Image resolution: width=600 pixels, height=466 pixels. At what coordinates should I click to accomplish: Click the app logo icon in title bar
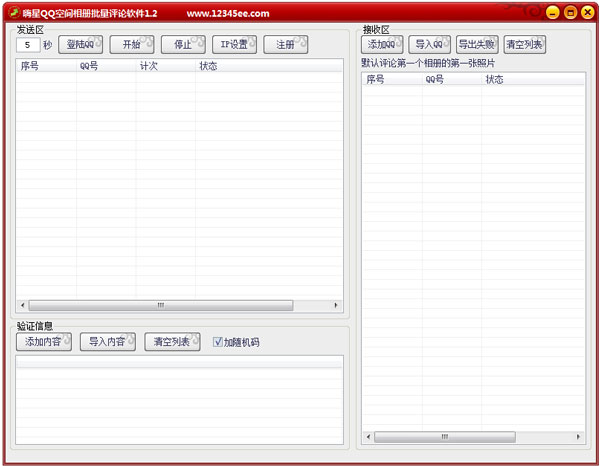pyautogui.click(x=14, y=13)
